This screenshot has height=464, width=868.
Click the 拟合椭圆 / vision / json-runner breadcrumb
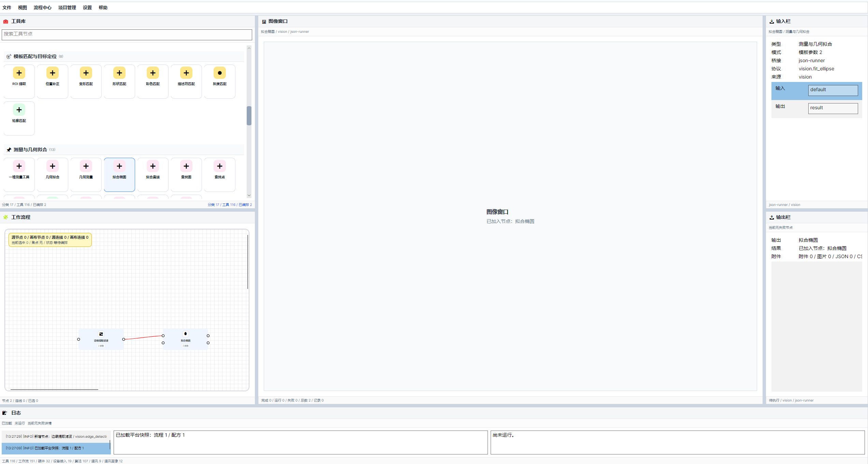coord(285,32)
